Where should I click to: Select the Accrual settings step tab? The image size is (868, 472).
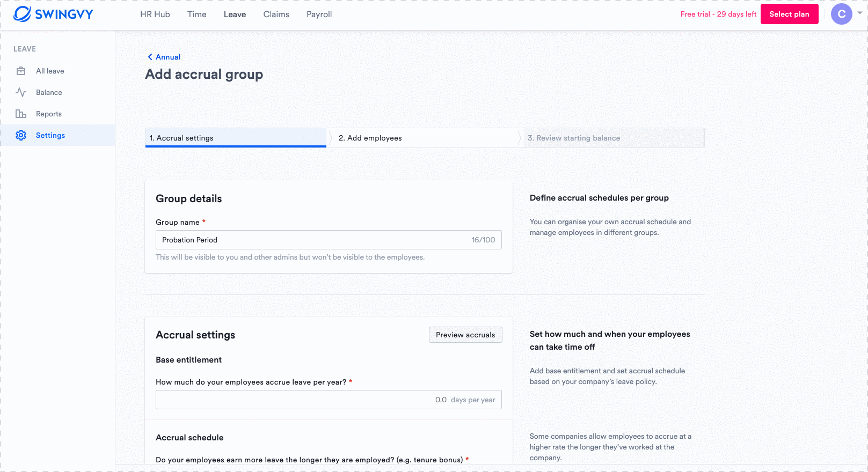[236, 138]
